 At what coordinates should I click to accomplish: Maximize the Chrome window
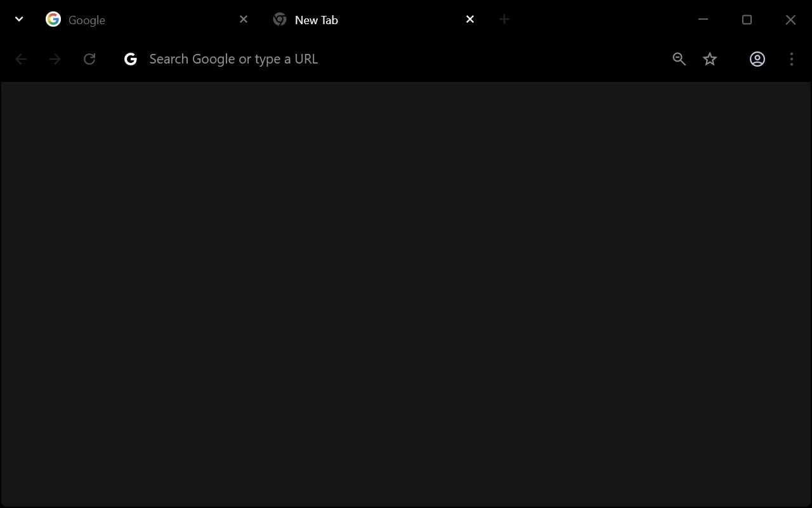click(747, 20)
